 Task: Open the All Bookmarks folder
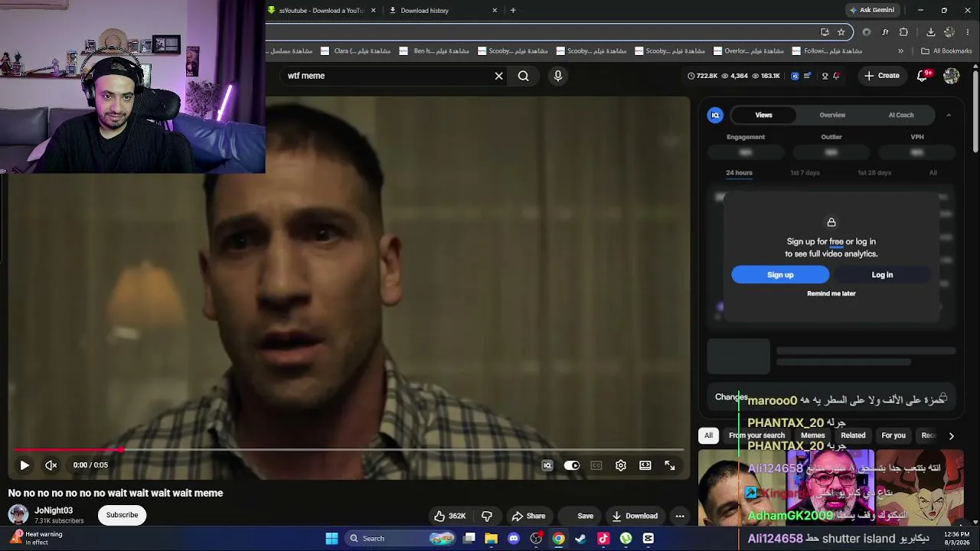(946, 51)
